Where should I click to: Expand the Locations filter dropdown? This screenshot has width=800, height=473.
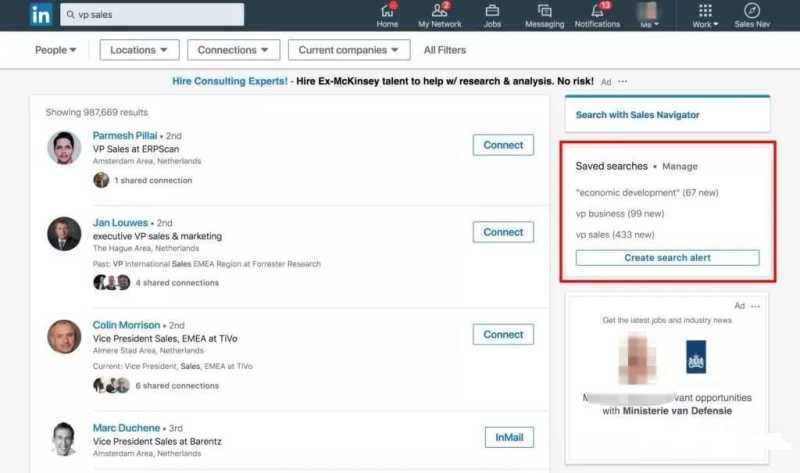tap(139, 50)
